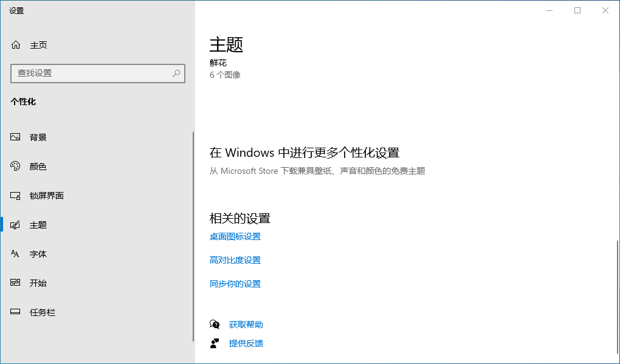Open 桌面图标设置 link

235,236
